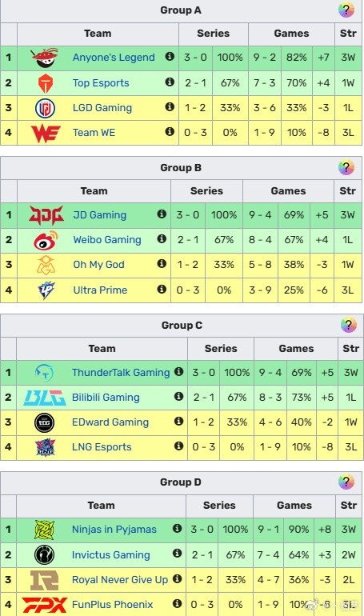Open info icon beside JD Gaming
The image size is (364, 616).
click(x=162, y=214)
